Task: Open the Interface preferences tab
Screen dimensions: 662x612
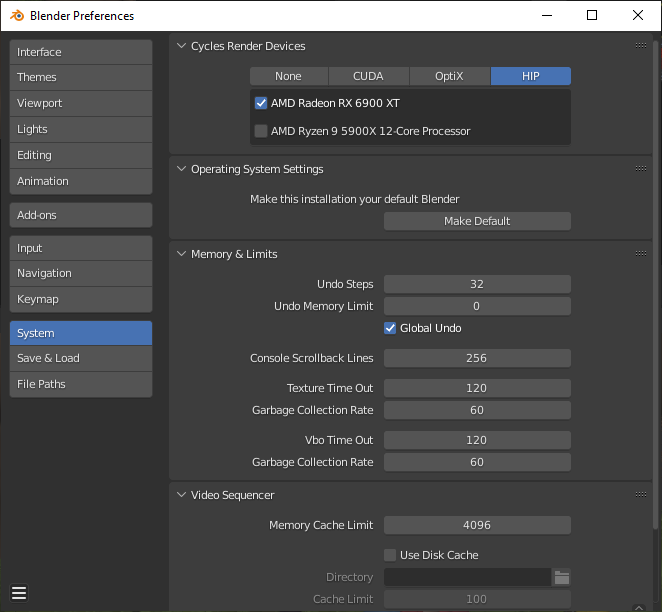Action: pos(81,52)
